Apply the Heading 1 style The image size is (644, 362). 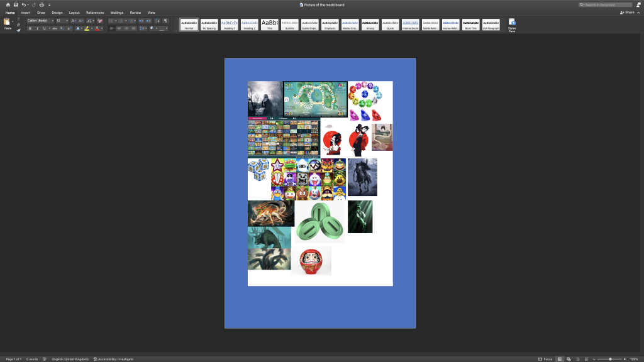pyautogui.click(x=229, y=25)
